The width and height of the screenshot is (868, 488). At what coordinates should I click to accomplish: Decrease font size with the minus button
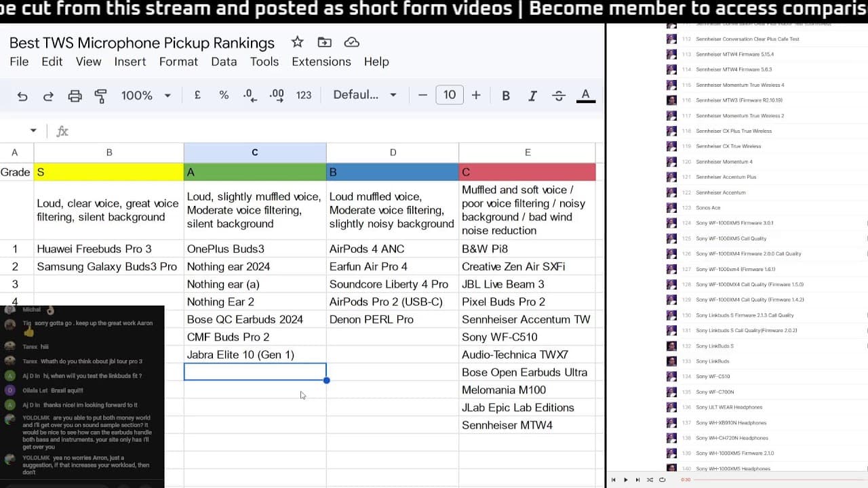(x=422, y=96)
